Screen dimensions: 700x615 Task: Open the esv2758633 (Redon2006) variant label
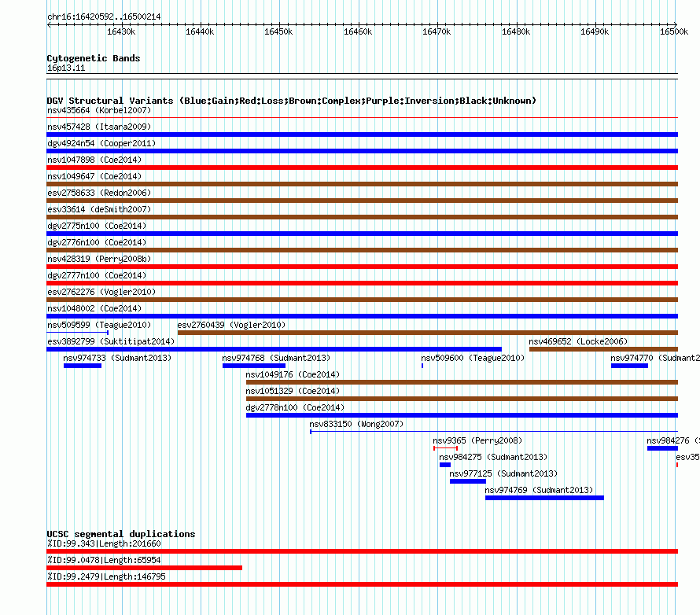99,193
